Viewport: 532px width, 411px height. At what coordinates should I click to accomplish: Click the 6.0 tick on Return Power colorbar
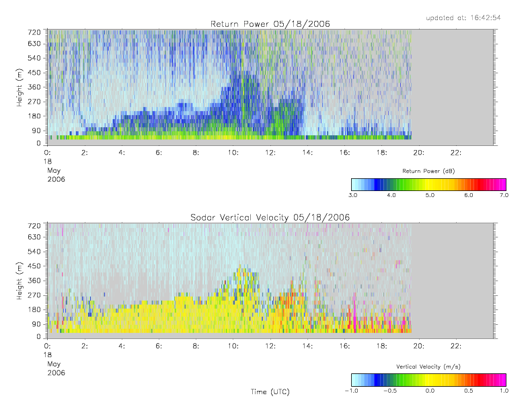click(x=469, y=195)
